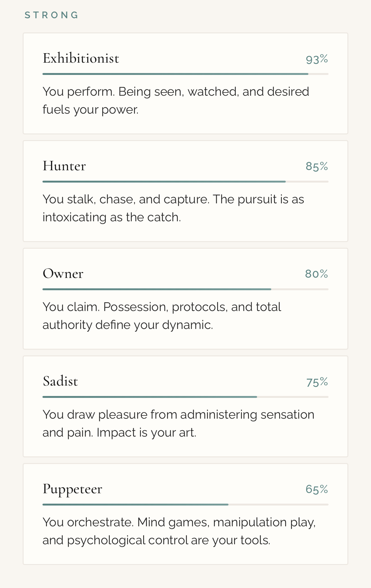Click the 65% score label

pyautogui.click(x=317, y=489)
